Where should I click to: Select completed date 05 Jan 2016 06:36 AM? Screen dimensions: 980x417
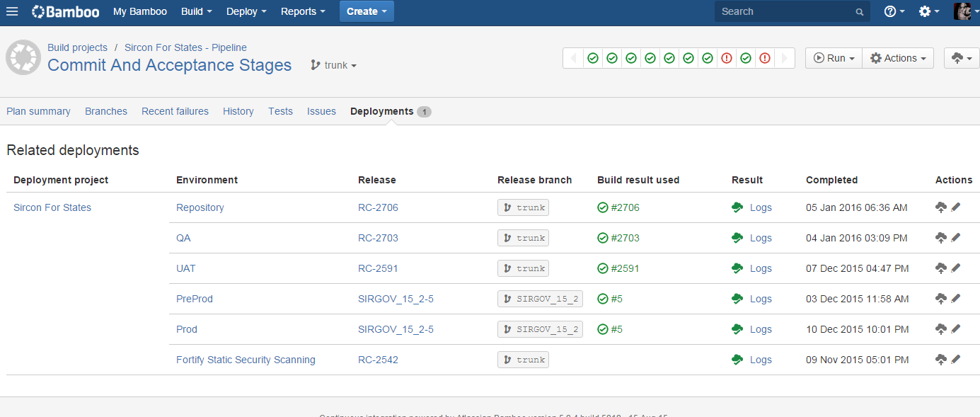[x=857, y=207]
